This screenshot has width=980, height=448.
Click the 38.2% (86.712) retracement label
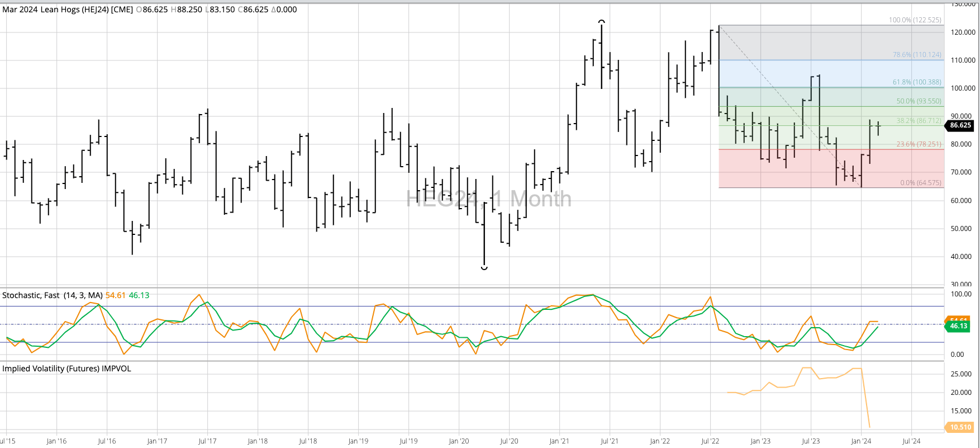pyautogui.click(x=919, y=121)
